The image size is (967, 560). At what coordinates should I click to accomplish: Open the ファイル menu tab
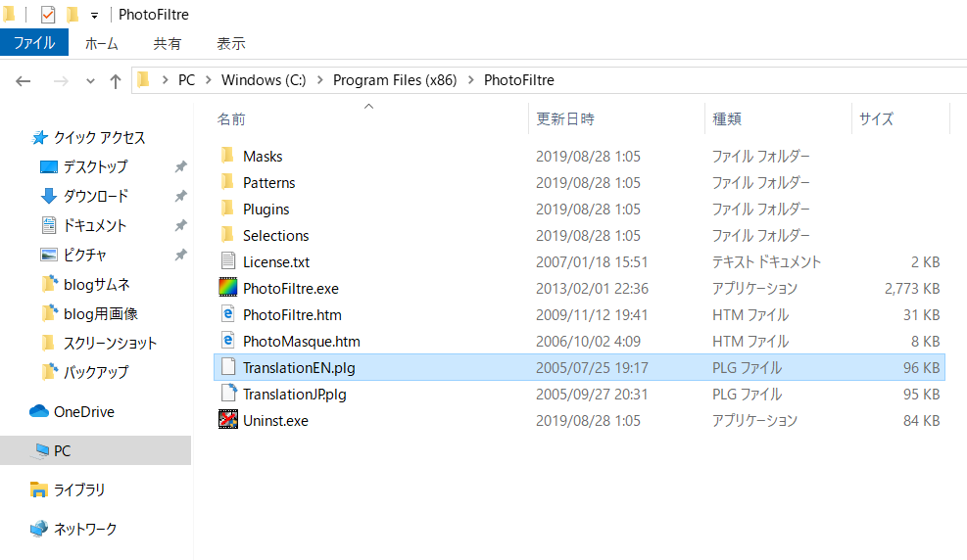point(34,43)
